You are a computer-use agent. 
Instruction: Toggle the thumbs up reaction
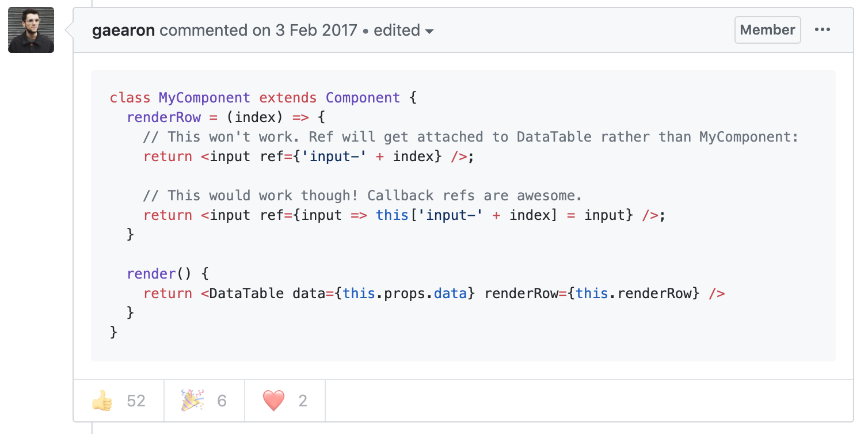point(119,400)
